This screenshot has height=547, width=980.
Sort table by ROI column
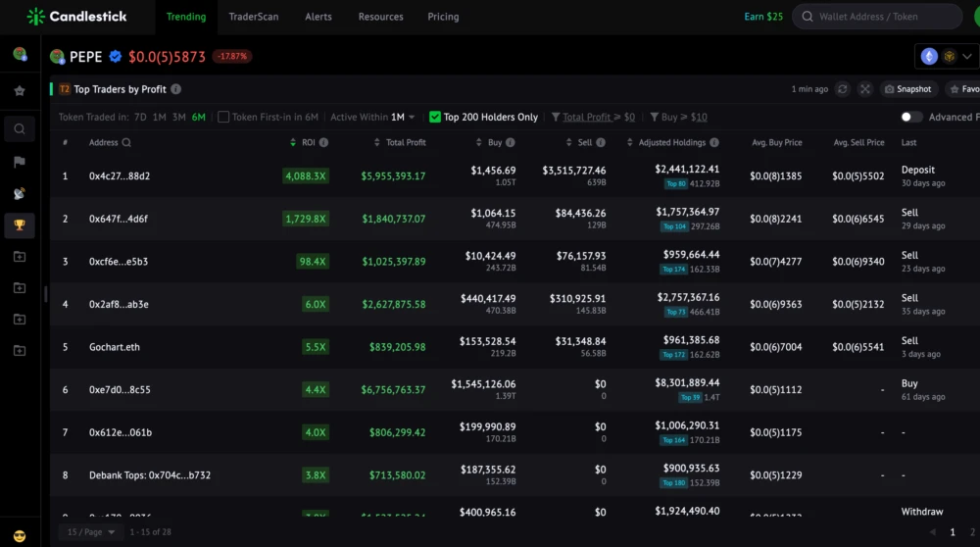tap(309, 143)
